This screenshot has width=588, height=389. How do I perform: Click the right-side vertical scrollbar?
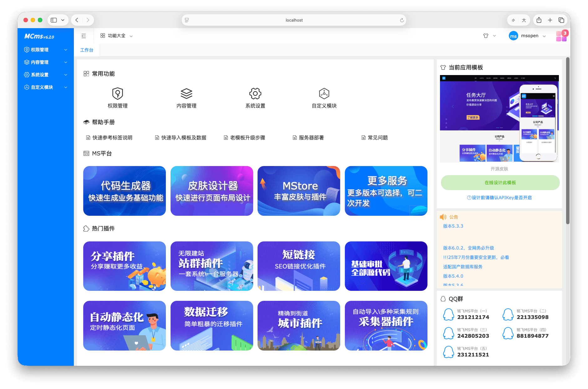[x=568, y=141]
